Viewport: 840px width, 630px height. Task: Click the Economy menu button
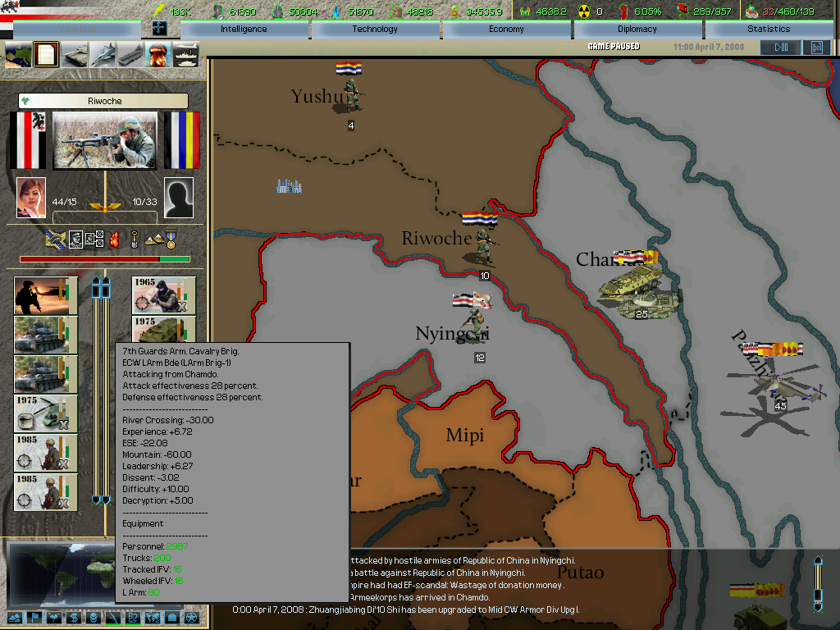pyautogui.click(x=506, y=29)
